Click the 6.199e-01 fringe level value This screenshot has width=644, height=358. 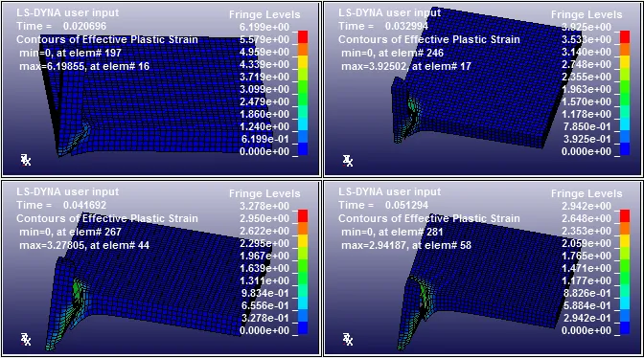[264, 139]
